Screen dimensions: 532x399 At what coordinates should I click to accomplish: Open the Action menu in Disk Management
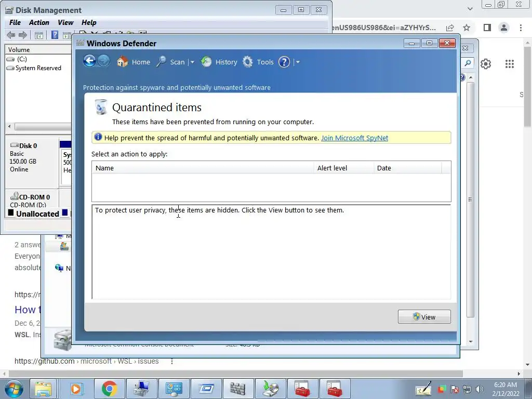[x=39, y=22]
